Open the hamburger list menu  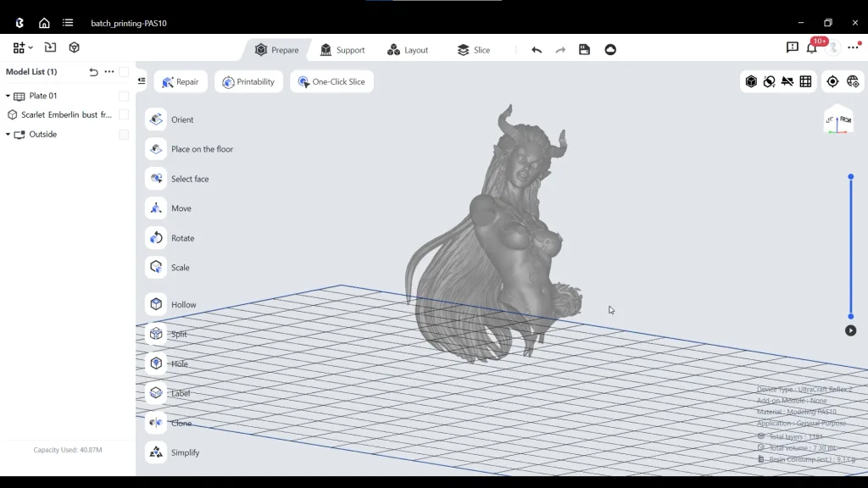click(68, 23)
